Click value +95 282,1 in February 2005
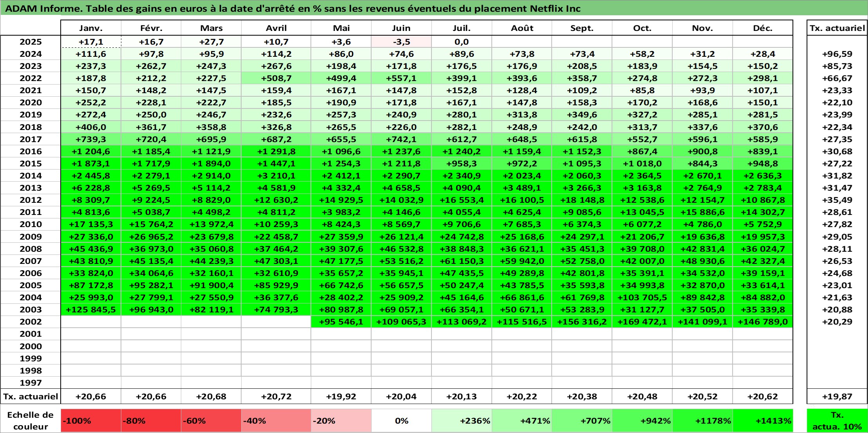Viewport: 868px width, 433px height. tap(151, 285)
